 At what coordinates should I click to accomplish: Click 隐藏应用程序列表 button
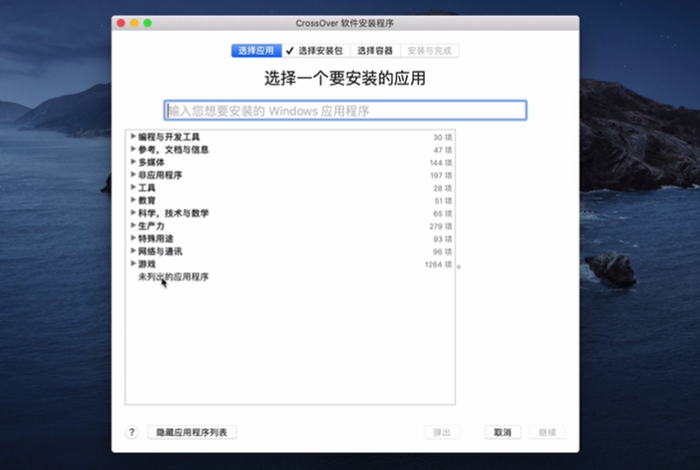pos(192,432)
